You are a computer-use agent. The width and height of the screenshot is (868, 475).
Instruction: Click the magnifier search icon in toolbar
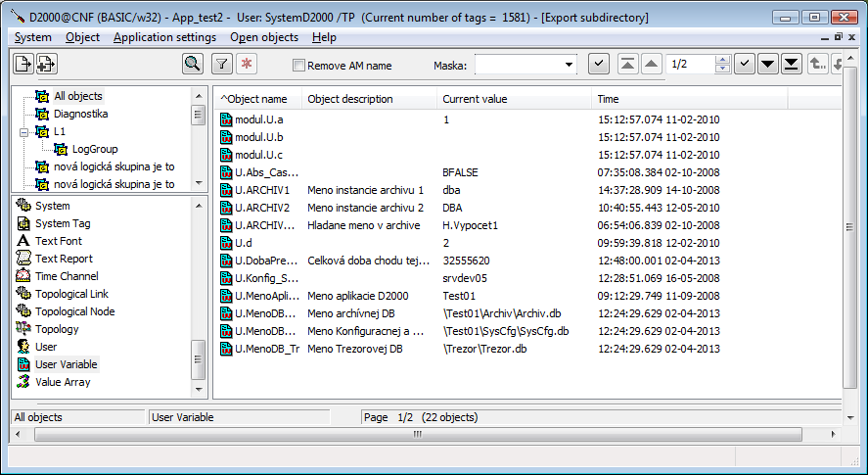(193, 64)
